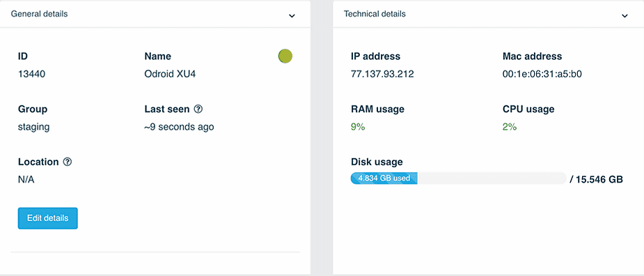Click the General details header title
This screenshot has width=644, height=276.
tap(39, 13)
